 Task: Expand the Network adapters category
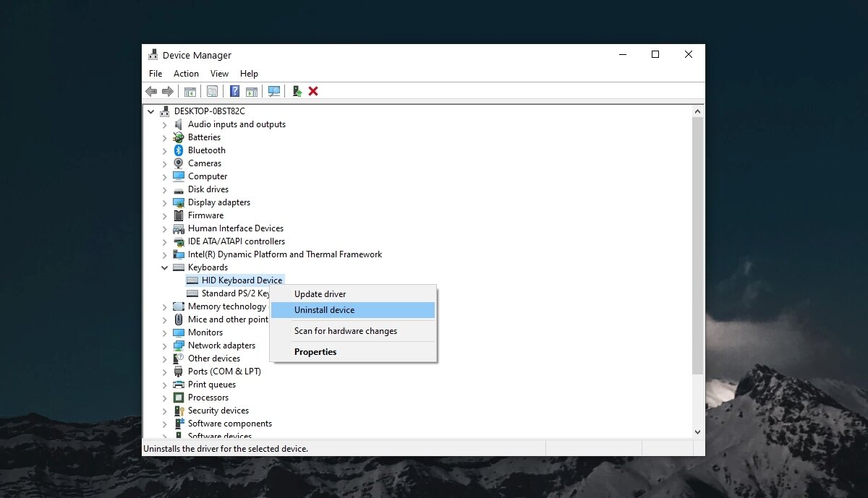click(164, 345)
